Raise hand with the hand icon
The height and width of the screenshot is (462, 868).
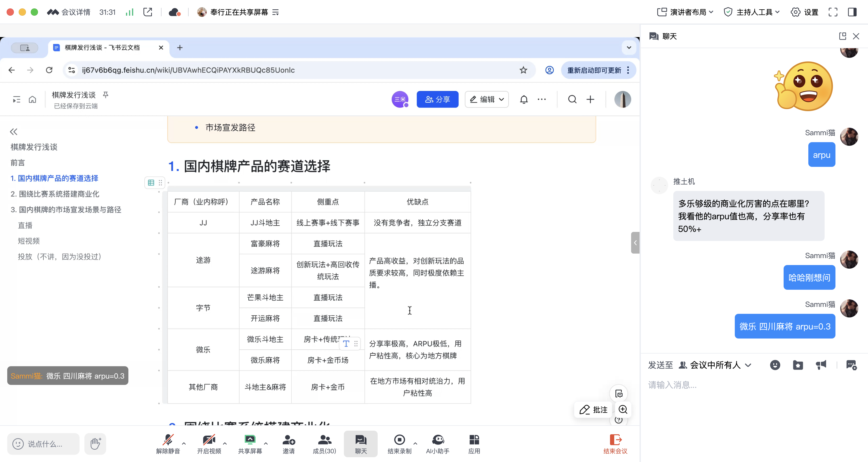coord(95,444)
